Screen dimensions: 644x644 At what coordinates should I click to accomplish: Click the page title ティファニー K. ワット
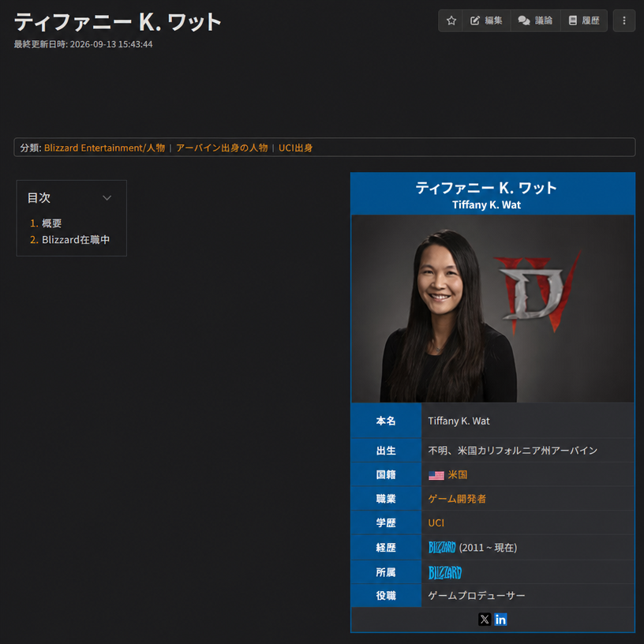click(x=118, y=22)
